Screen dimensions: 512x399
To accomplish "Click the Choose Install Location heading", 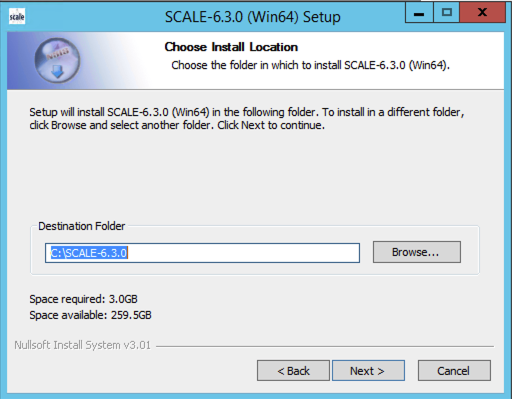I will [231, 47].
